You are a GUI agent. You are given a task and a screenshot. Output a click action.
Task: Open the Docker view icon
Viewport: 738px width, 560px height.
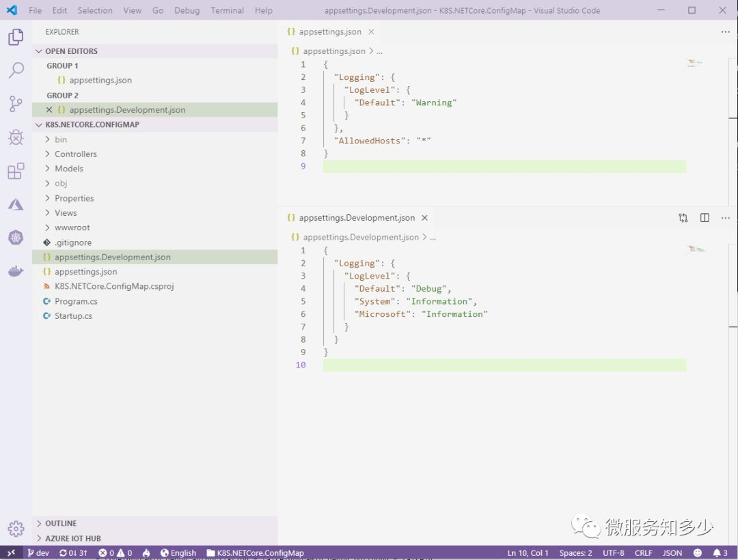click(16, 271)
